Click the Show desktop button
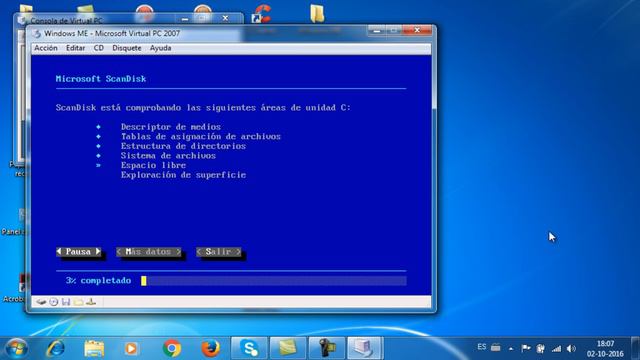 click(636, 348)
